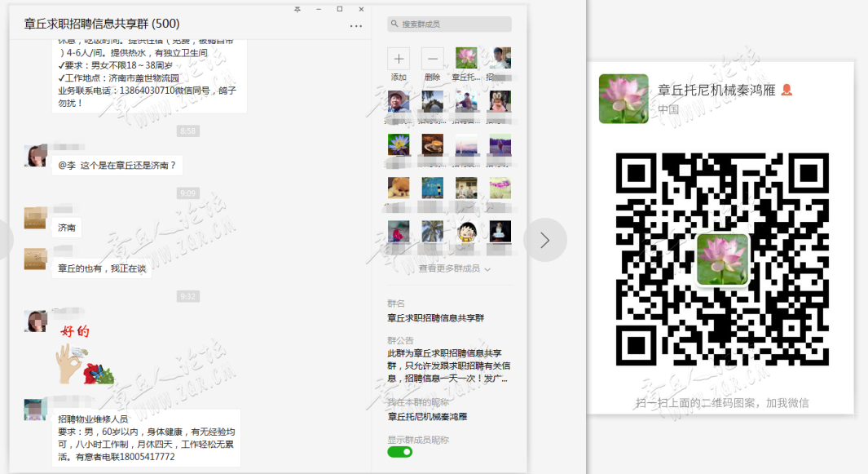Click the 搜索群成员 search field
Viewport: 868px width, 474px height.
pos(450,24)
